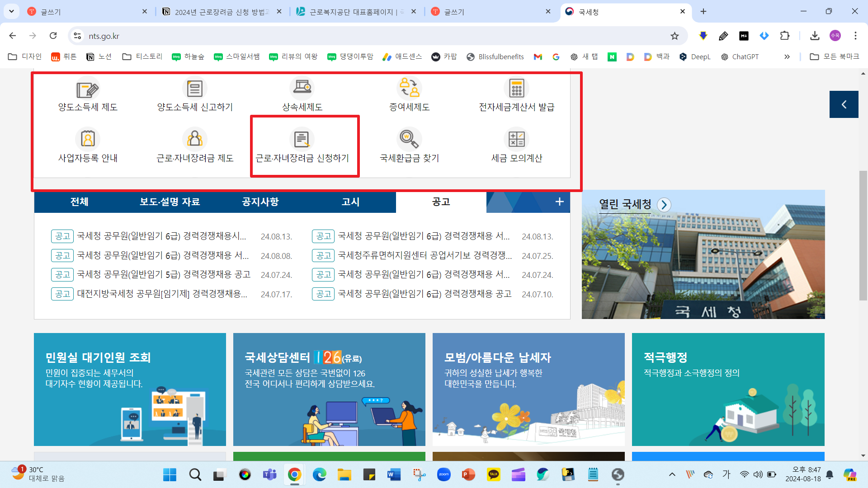Click 국세환급금 찾기 magnifier icon
This screenshot has height=488, width=868.
(409, 139)
